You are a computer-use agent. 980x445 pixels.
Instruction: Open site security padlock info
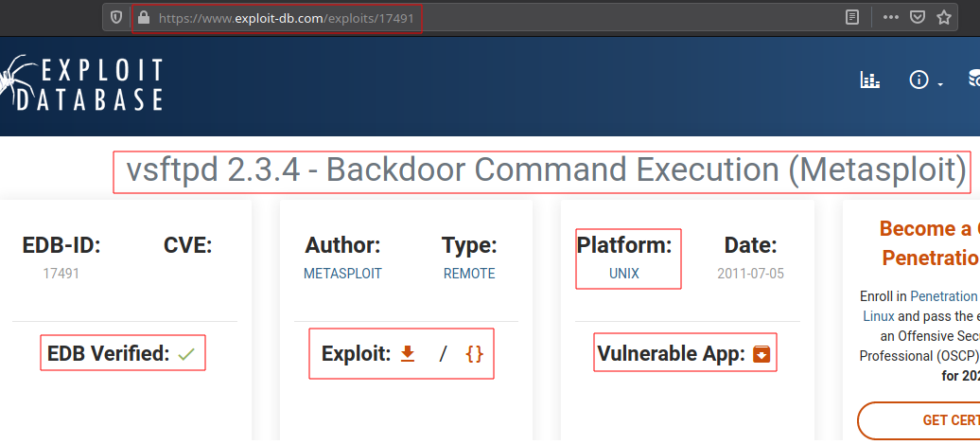(144, 18)
